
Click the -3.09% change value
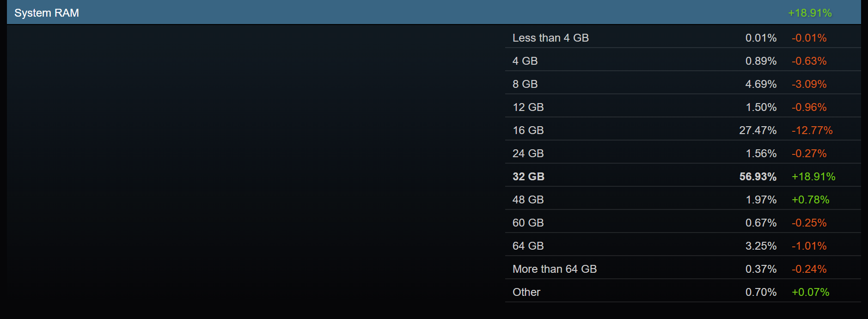[x=809, y=84]
